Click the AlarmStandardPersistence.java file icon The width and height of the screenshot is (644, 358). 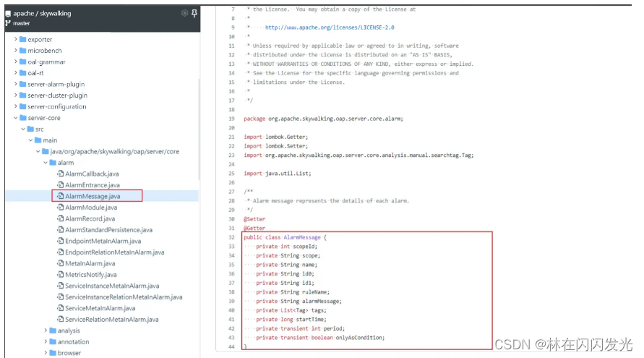(61, 230)
